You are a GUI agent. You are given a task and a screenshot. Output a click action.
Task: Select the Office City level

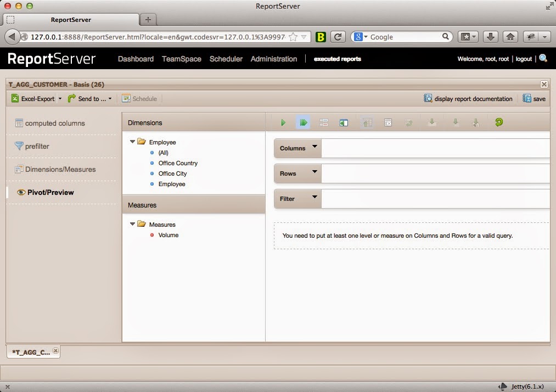(172, 173)
